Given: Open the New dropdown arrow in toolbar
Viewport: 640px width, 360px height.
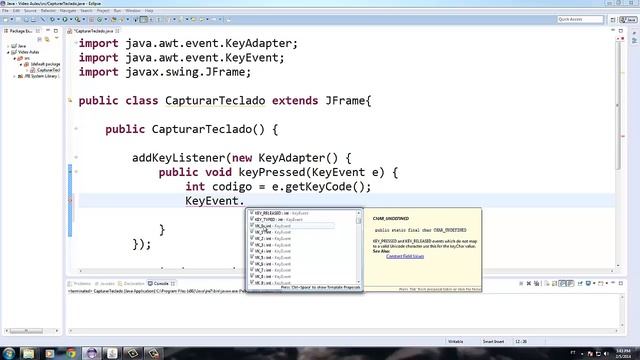Looking at the screenshot, I should (12, 20).
